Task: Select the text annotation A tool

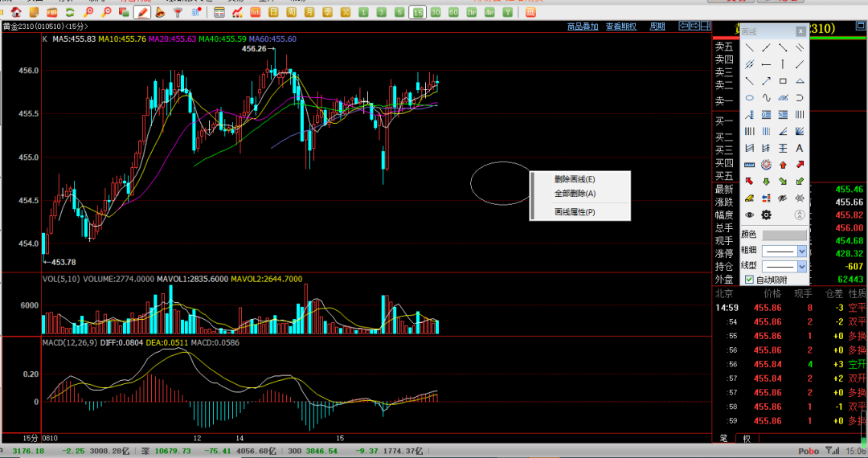Action: click(x=800, y=148)
